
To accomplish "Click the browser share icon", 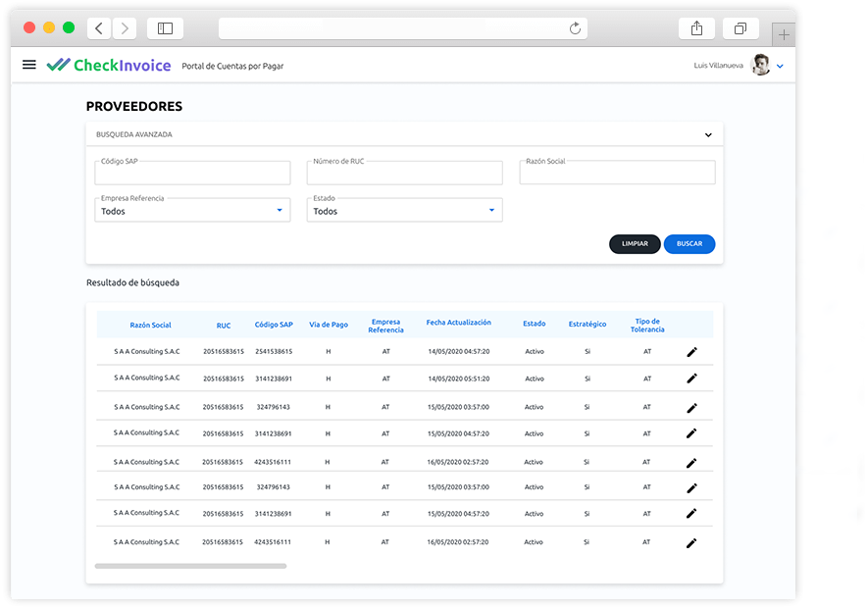I will (696, 28).
